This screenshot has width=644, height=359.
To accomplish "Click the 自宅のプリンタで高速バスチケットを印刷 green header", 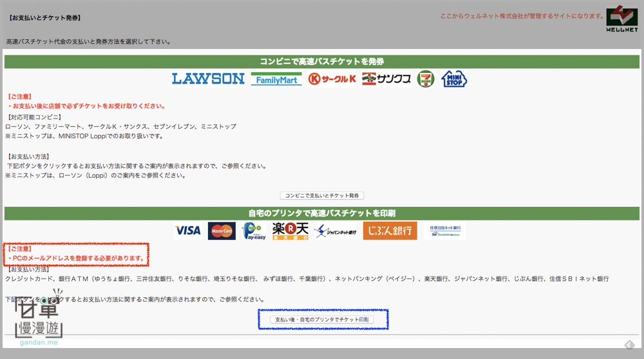I will tap(322, 213).
